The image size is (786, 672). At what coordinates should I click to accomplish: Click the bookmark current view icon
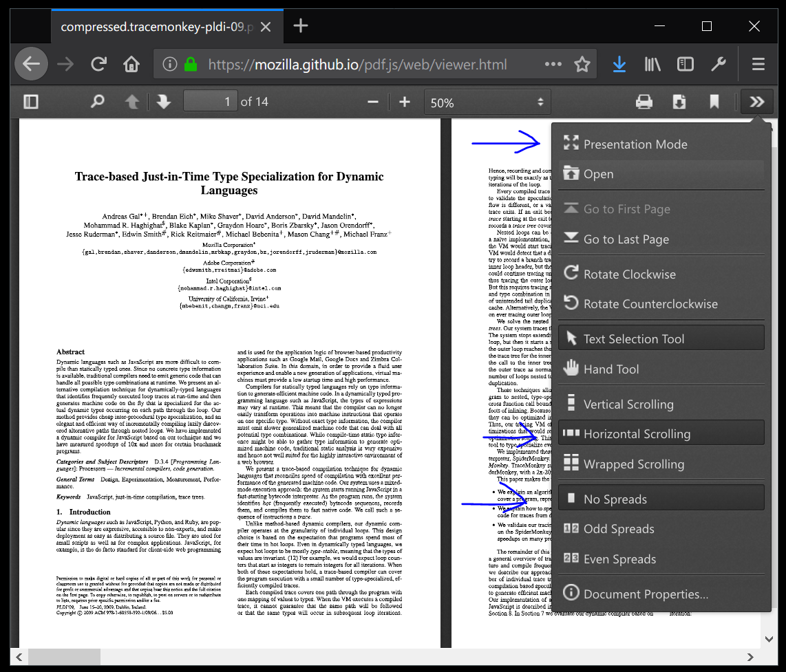714,102
